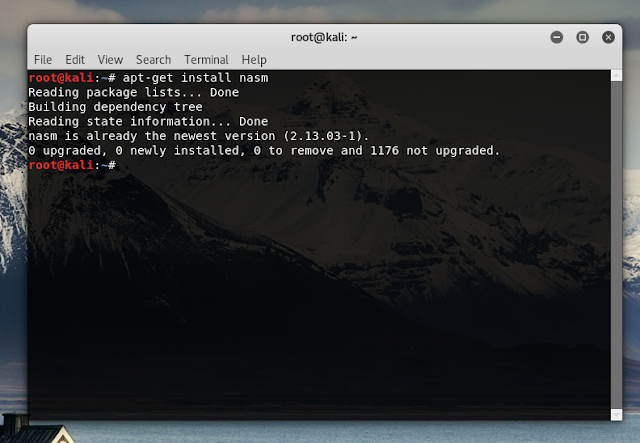Click the vertical scrollbar track
The height and width of the screenshot is (443, 640).
pyautogui.click(x=616, y=245)
